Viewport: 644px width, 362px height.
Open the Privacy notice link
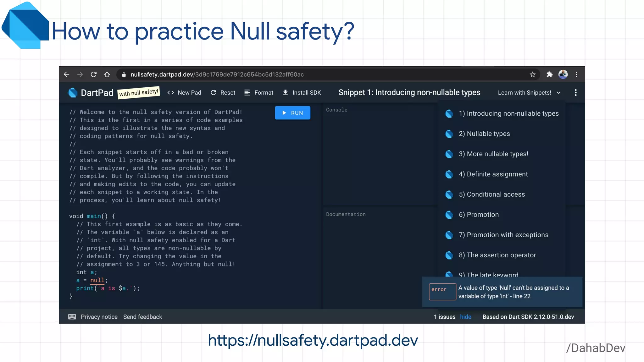99,317
